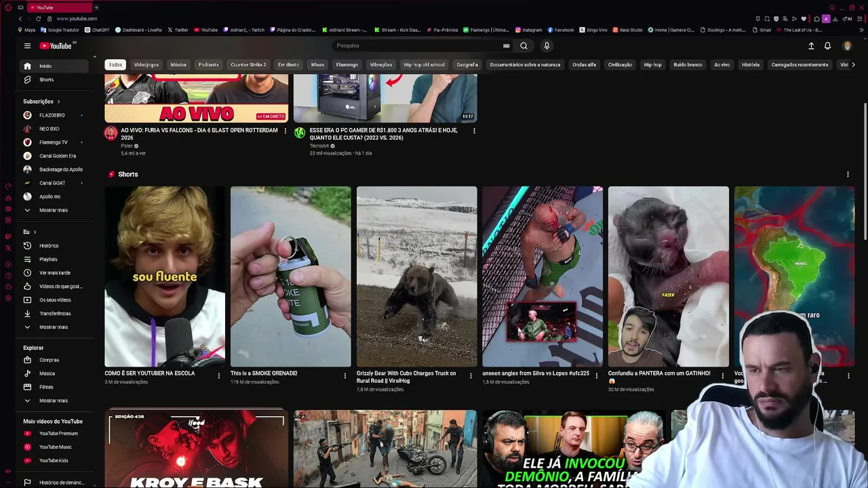Open the TecnoArt channel link
Screen dimensions: 868x488
(319, 146)
